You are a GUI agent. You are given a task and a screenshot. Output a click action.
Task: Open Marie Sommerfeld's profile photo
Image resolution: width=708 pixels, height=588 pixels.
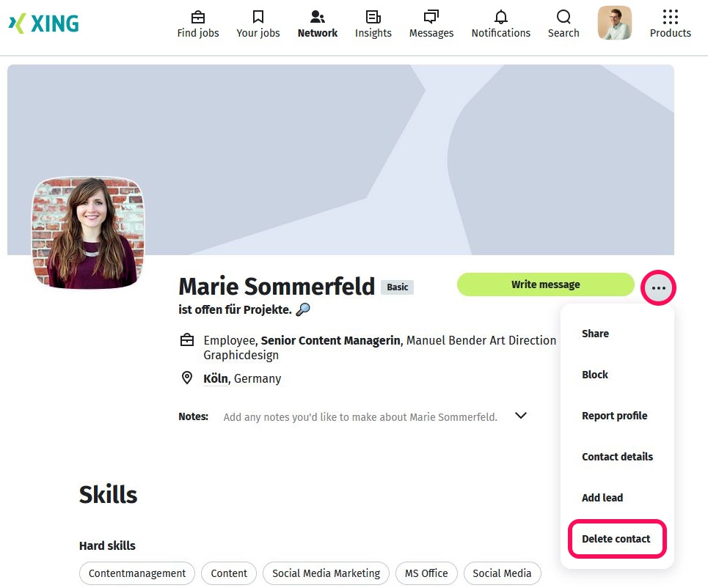tap(88, 232)
